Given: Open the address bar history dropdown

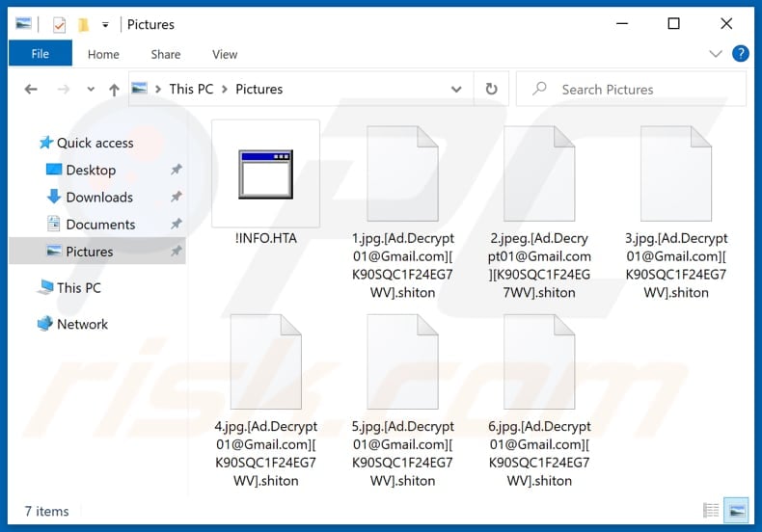Looking at the screenshot, I should [x=456, y=90].
